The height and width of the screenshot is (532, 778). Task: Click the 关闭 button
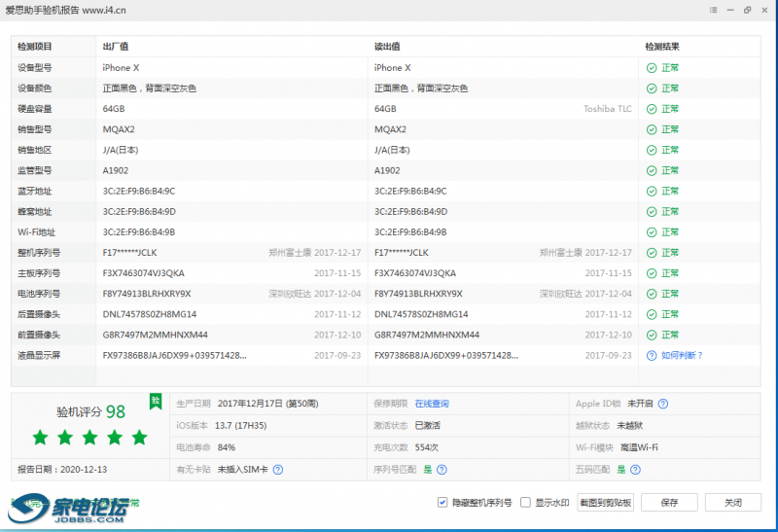click(x=733, y=502)
